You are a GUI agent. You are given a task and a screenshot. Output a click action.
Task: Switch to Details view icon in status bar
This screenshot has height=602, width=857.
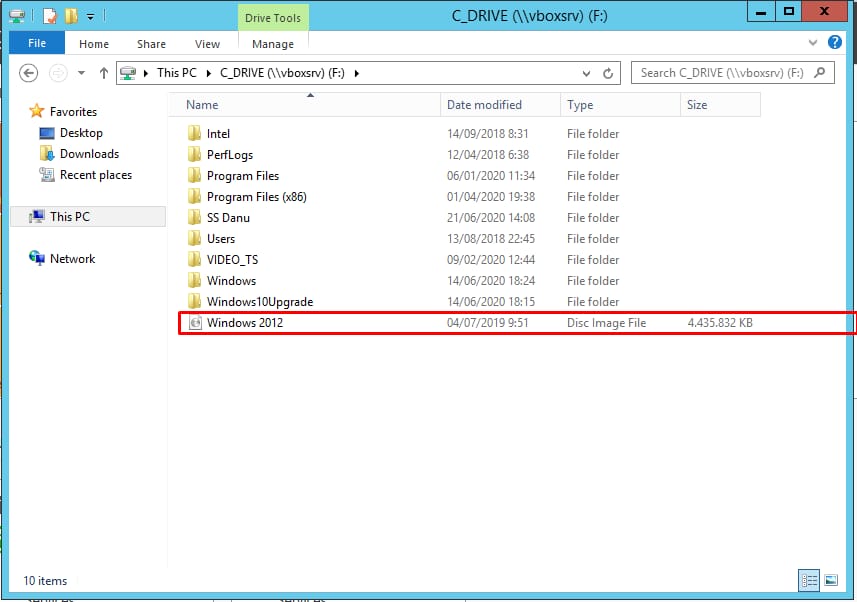pyautogui.click(x=809, y=580)
